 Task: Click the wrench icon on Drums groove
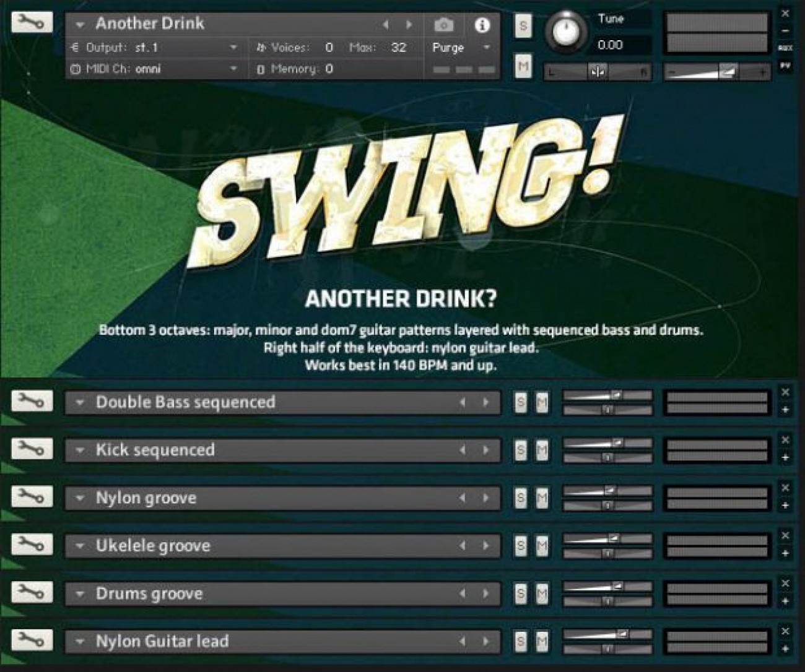click(32, 593)
